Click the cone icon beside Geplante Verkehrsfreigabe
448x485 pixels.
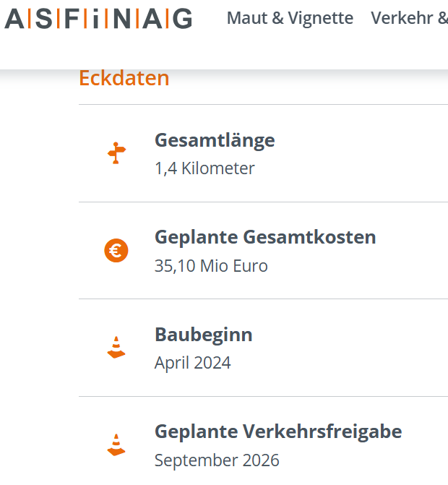(x=116, y=445)
